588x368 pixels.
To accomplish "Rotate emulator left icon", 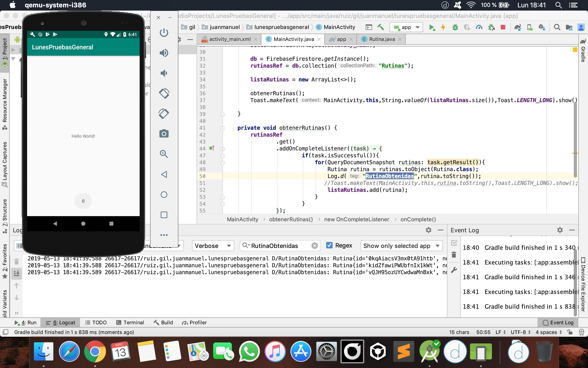I will (x=164, y=93).
